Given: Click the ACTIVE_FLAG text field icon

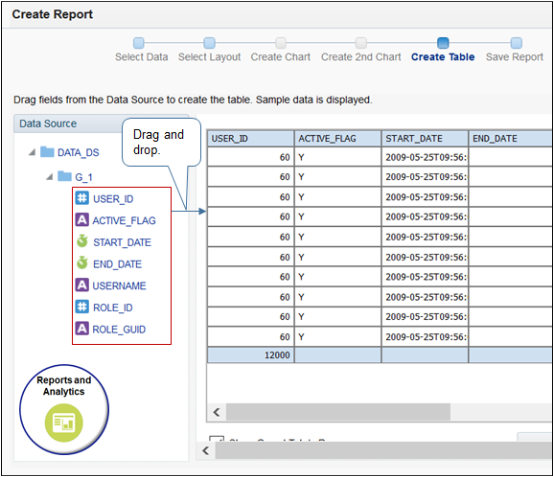Looking at the screenshot, I should pos(82,220).
